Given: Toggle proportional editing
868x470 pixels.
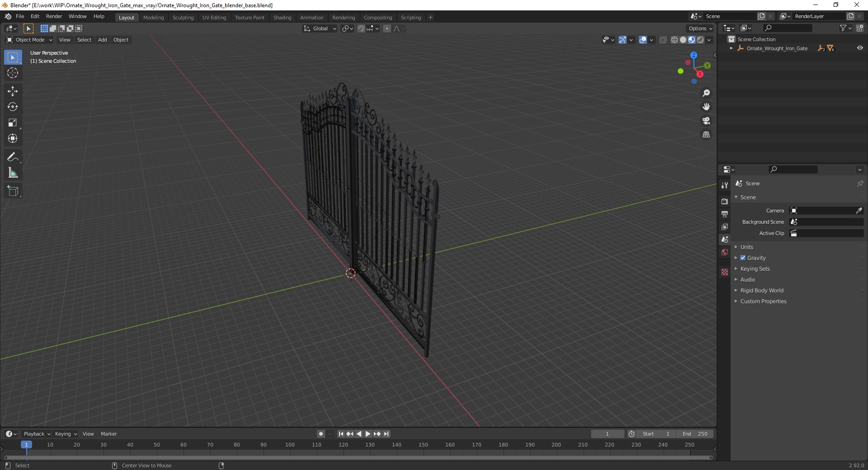Looking at the screenshot, I should click(x=387, y=28).
